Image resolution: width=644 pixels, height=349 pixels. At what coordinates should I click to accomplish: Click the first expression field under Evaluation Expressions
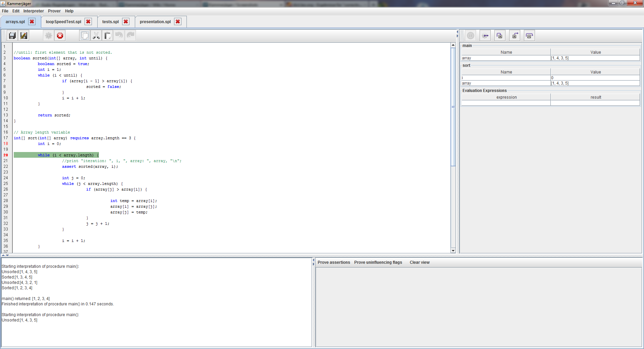[x=506, y=103]
